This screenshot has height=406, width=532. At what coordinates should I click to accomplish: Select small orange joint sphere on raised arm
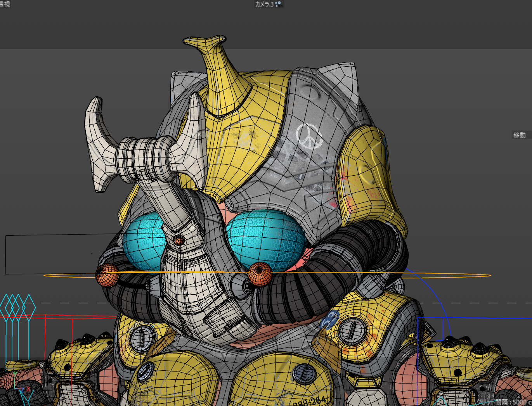(178, 240)
